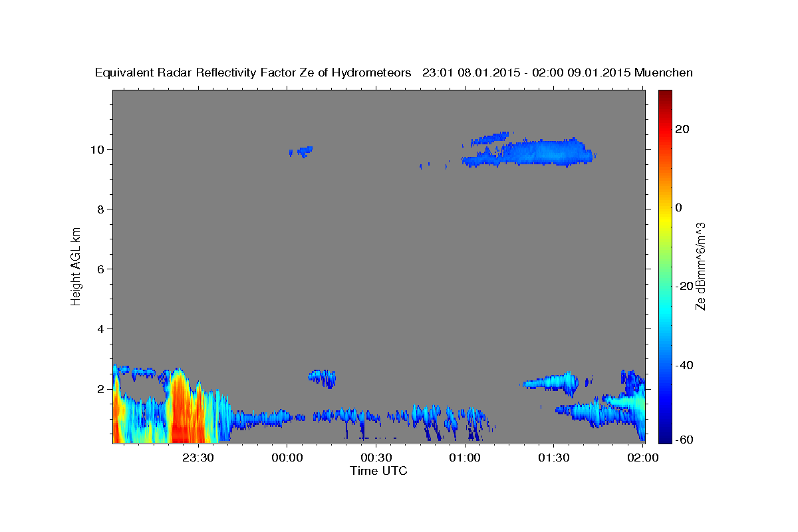
Task: Click the 'Time UTC' axis label
Action: coord(378,471)
